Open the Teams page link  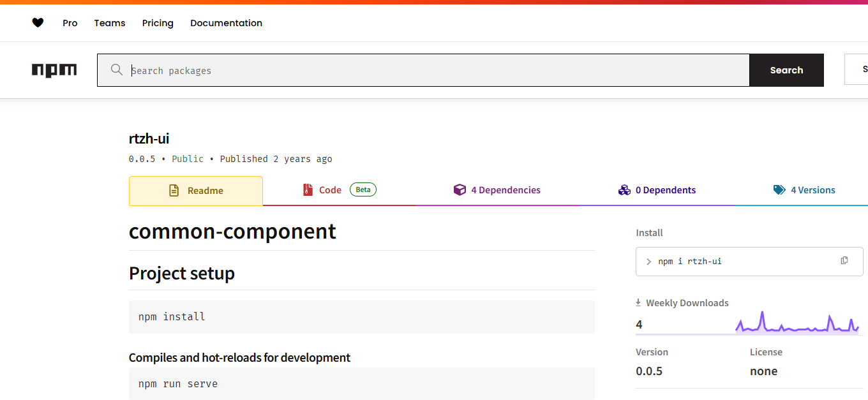point(110,23)
